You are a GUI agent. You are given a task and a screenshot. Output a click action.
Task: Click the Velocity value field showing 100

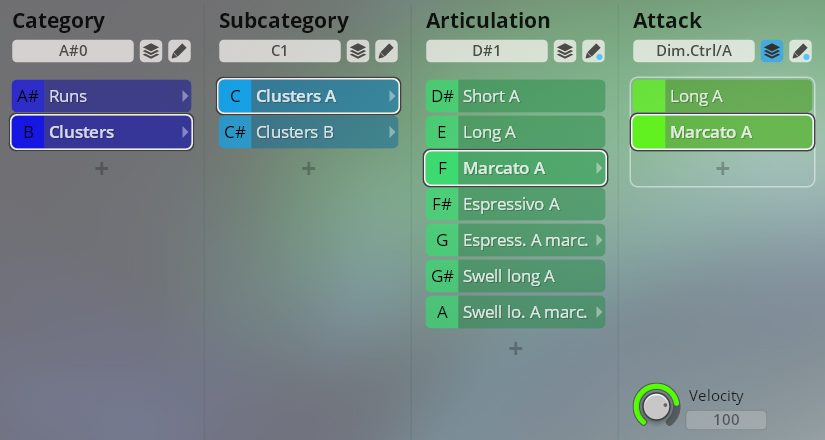point(726,420)
